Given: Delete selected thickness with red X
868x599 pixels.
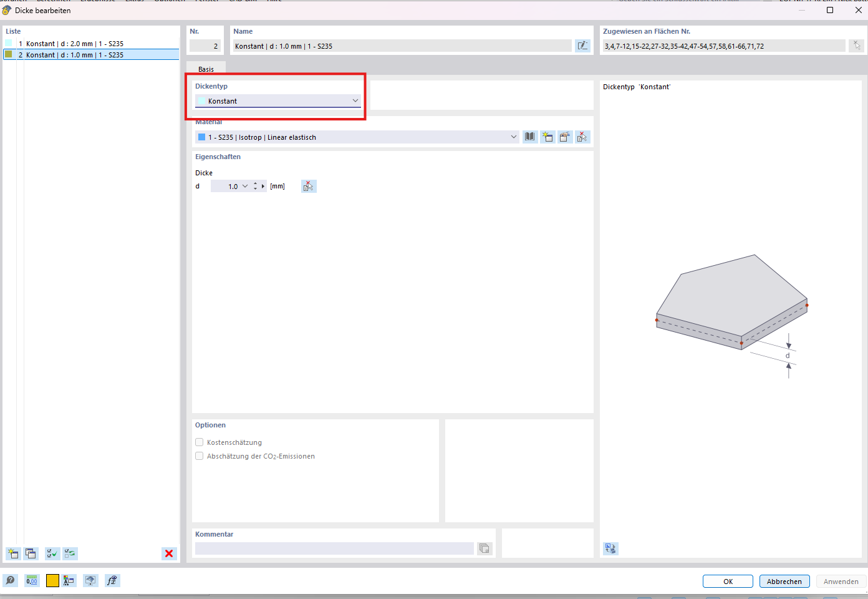Looking at the screenshot, I should [169, 553].
